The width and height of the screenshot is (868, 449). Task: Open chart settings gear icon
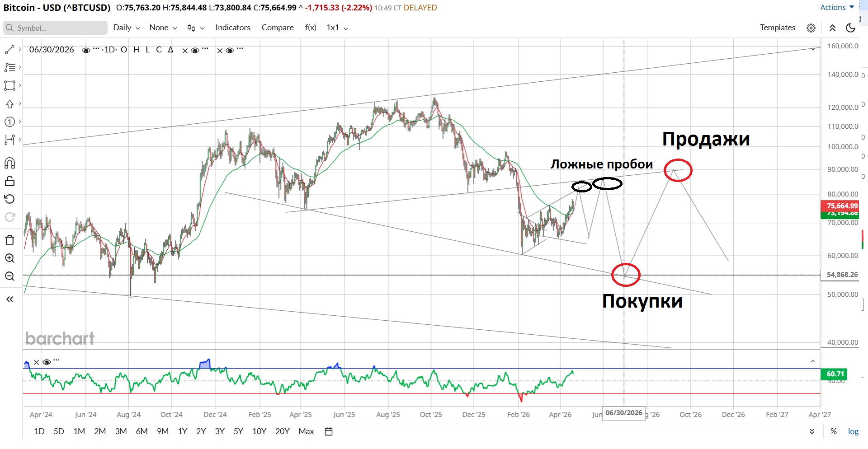pyautogui.click(x=811, y=28)
